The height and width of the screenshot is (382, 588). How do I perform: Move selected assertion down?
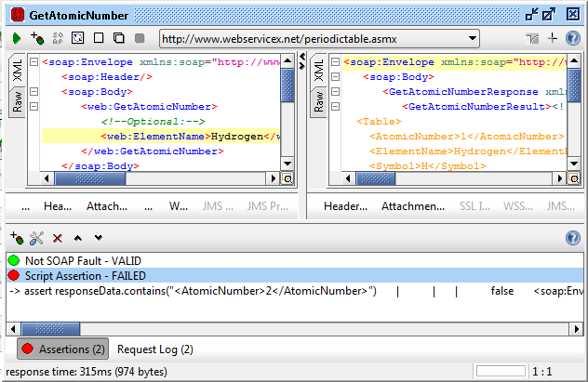click(99, 237)
